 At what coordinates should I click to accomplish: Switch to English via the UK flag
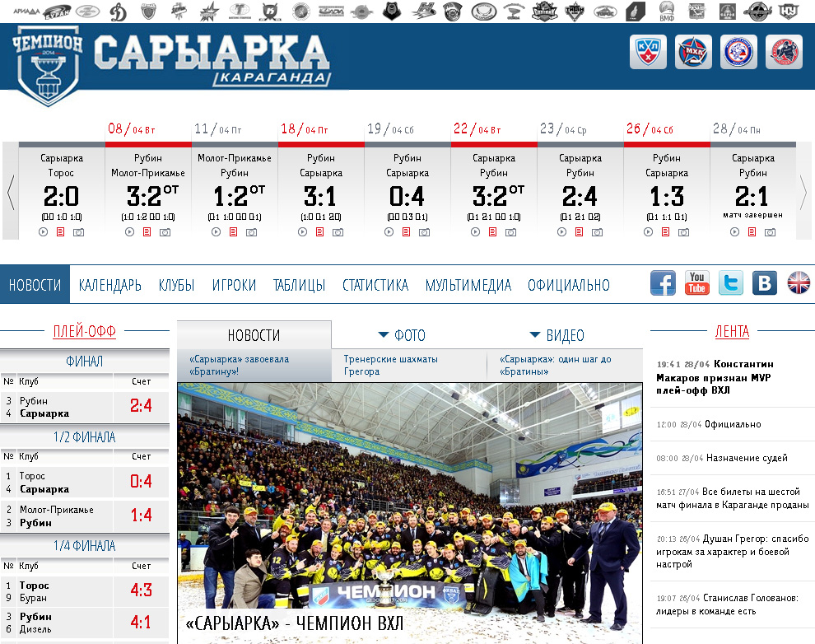(799, 283)
